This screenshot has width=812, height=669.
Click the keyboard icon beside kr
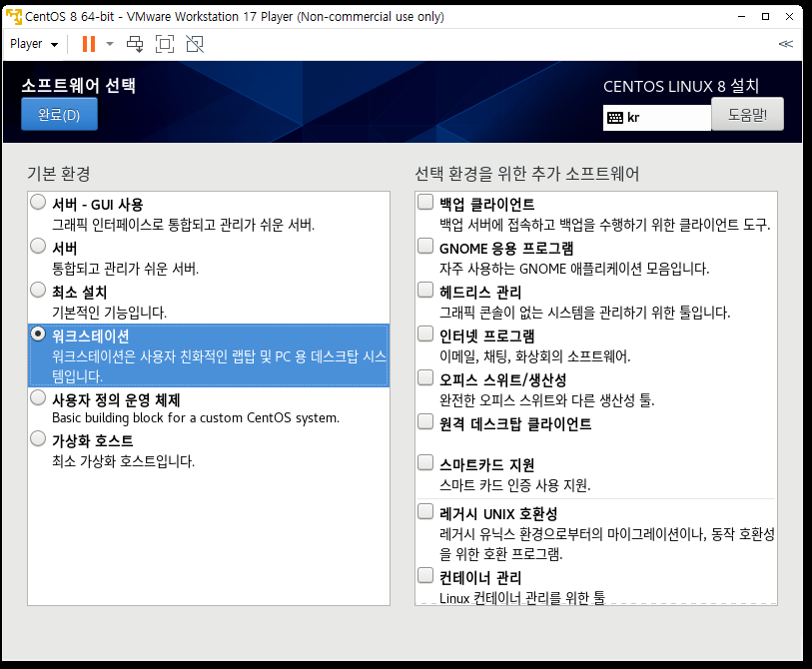[x=615, y=118]
